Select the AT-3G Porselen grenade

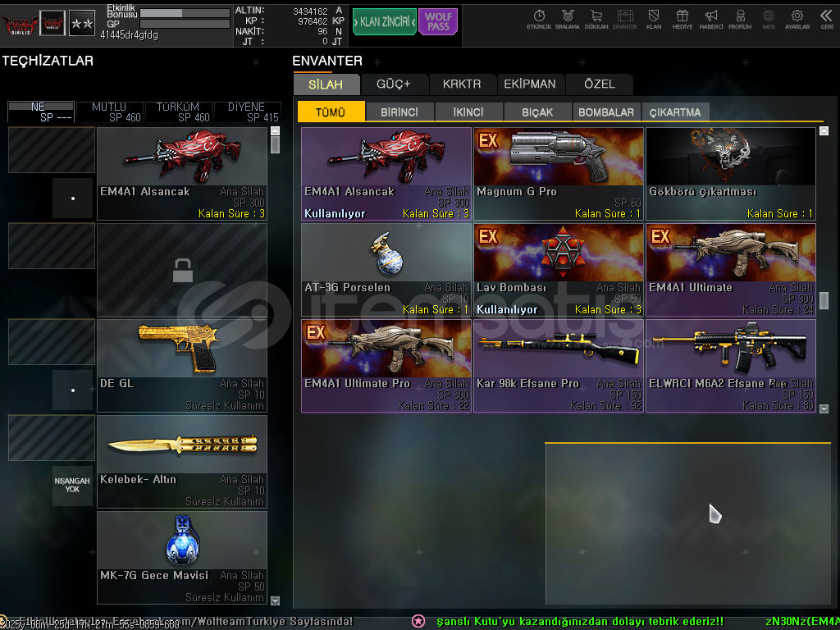point(386,269)
